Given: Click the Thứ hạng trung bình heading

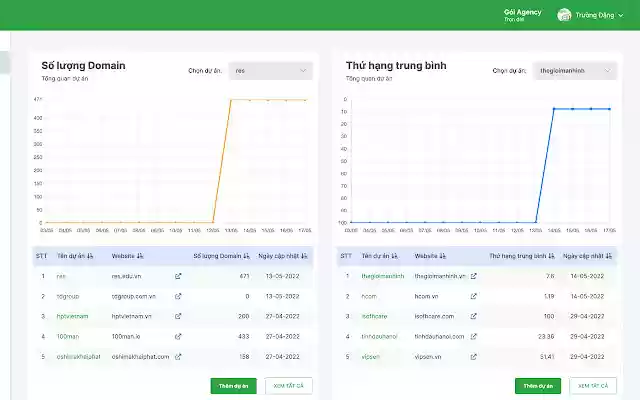Looking at the screenshot, I should (x=396, y=66).
